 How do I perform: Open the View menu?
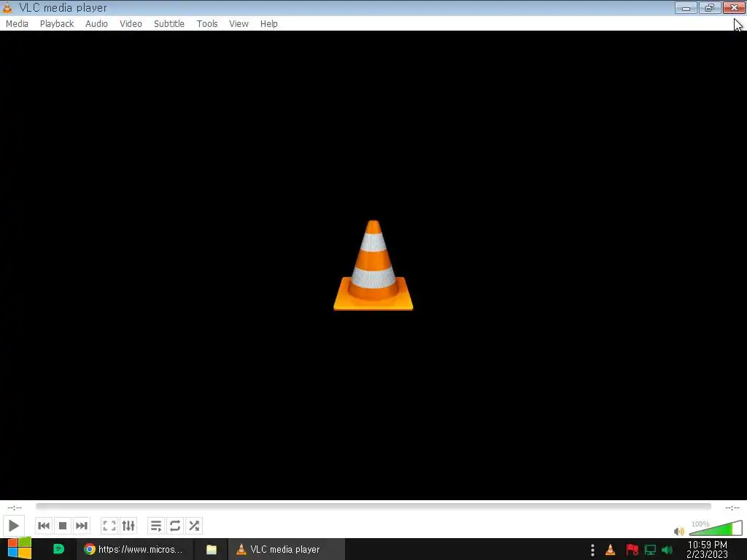click(239, 24)
